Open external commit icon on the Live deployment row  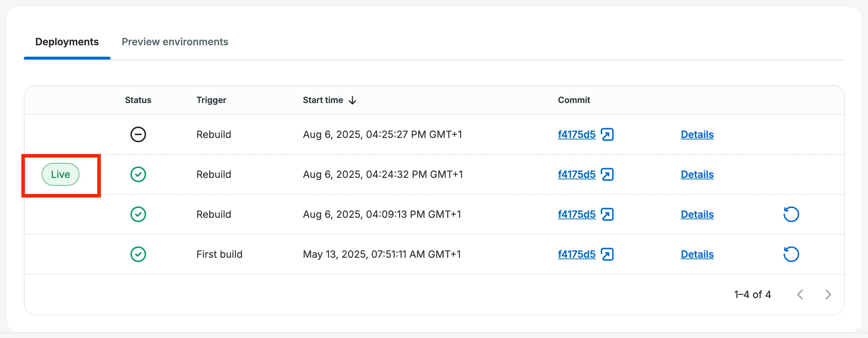pos(607,174)
